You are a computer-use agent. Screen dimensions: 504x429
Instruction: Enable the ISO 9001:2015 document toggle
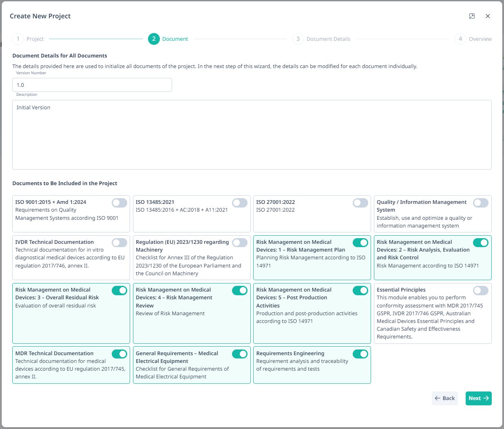click(119, 203)
